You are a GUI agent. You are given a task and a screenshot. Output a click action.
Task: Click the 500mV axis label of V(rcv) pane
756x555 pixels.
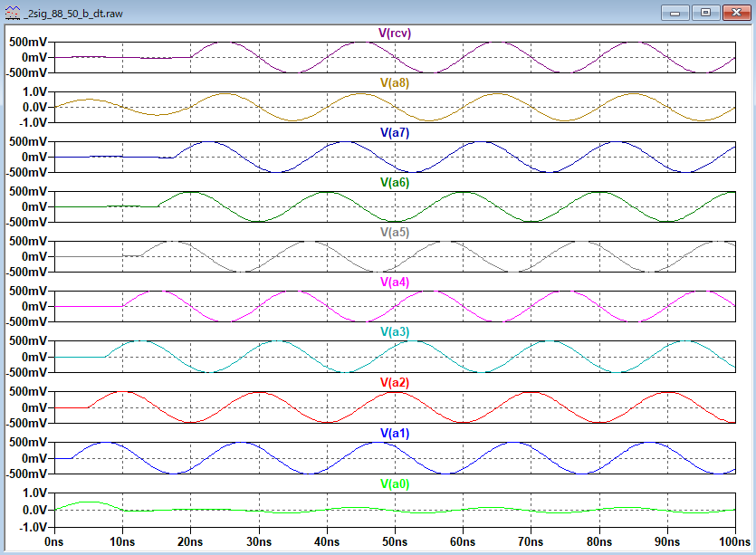(28, 43)
